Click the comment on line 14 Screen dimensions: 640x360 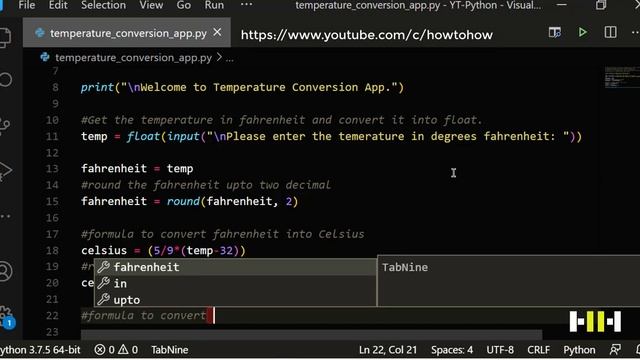pos(206,185)
